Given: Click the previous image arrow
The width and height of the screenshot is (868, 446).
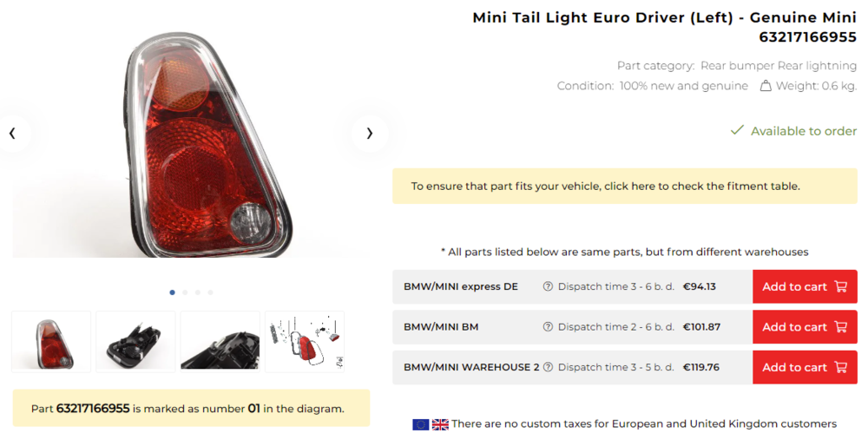Looking at the screenshot, I should click(x=13, y=134).
